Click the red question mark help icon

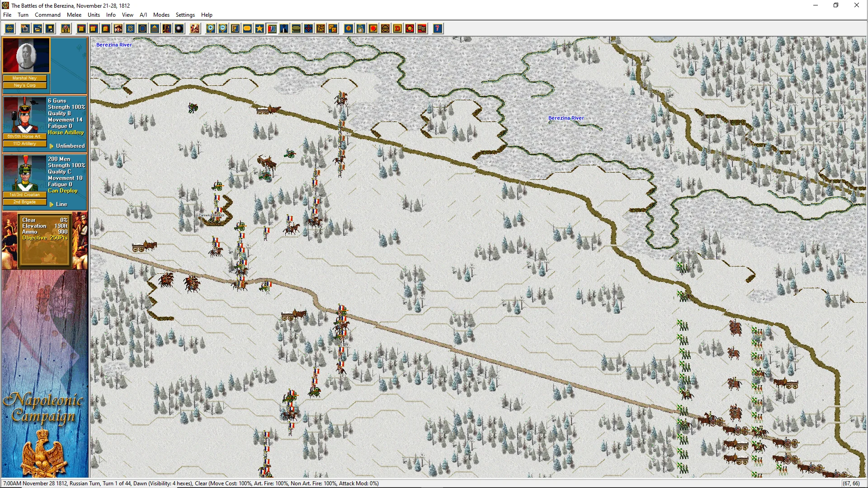pos(437,29)
